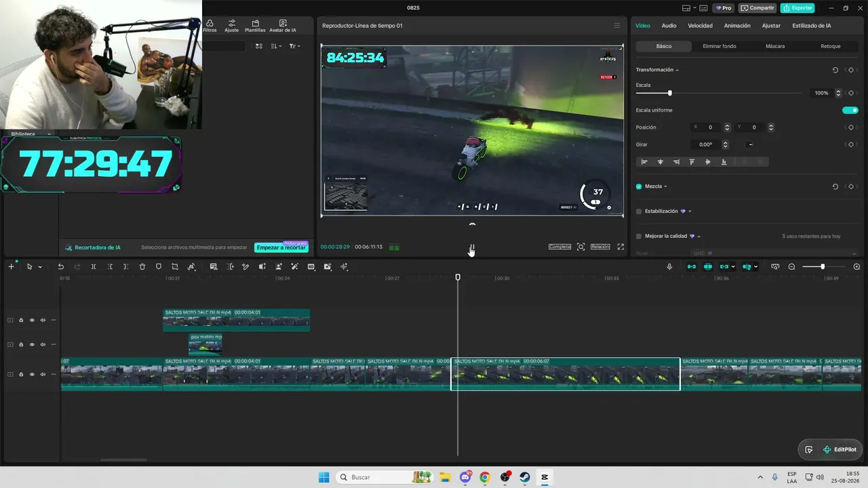
Task: Undo the last timeline edit
Action: coord(60,267)
